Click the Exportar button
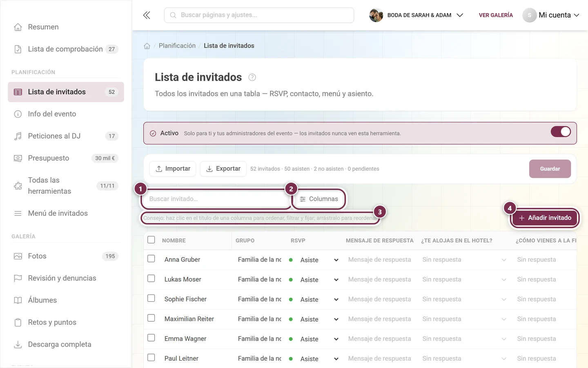Viewport: 588px width, 368px height. pyautogui.click(x=223, y=169)
